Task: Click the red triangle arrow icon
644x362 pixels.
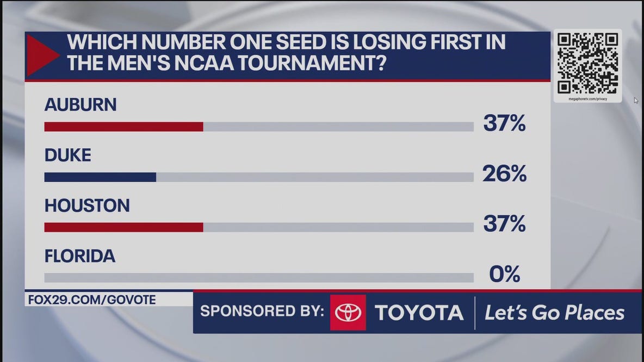Action: point(42,56)
